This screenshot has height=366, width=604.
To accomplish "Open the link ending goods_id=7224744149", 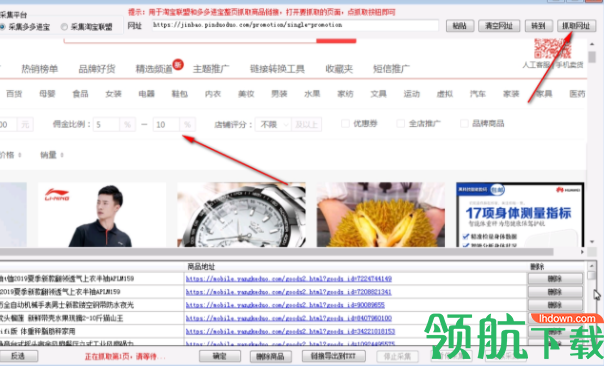I will (x=289, y=279).
